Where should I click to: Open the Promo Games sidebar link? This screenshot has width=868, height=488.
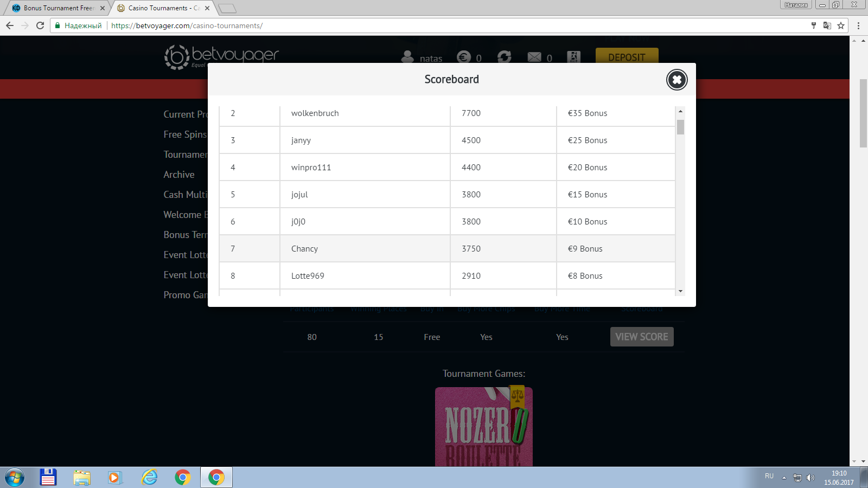point(186,295)
